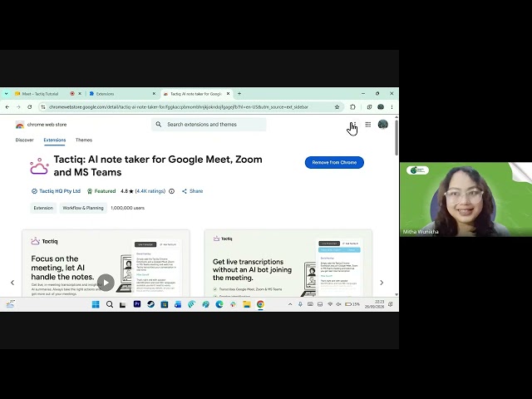Image resolution: width=532 pixels, height=399 pixels.
Task: Open a new browser tab
Action: pyautogui.click(x=239, y=94)
